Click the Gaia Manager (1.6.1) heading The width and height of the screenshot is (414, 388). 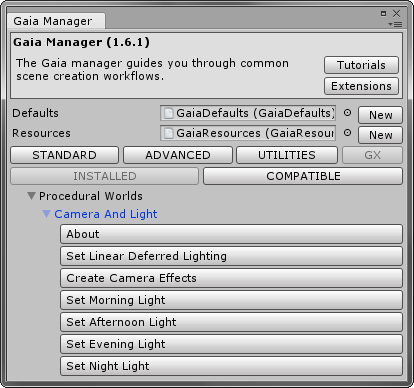point(82,42)
